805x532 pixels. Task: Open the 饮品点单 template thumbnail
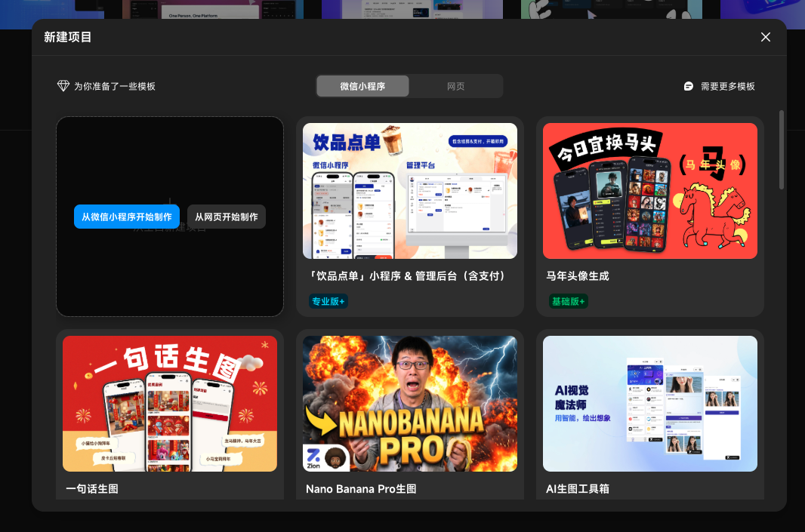coord(410,191)
